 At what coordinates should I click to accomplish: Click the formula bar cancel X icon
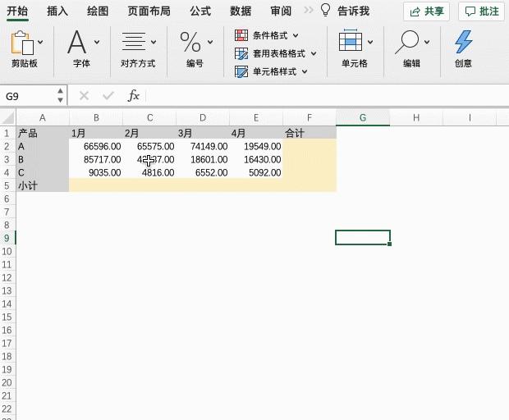click(84, 96)
